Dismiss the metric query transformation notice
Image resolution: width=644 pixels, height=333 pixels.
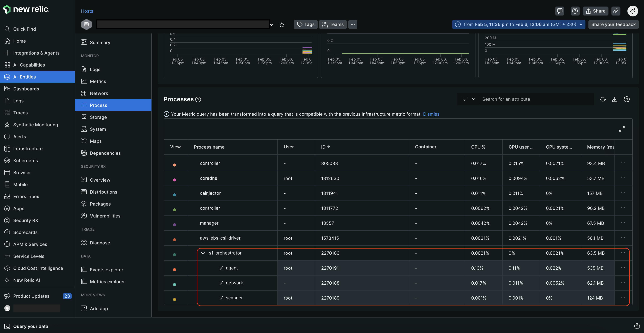(x=431, y=114)
